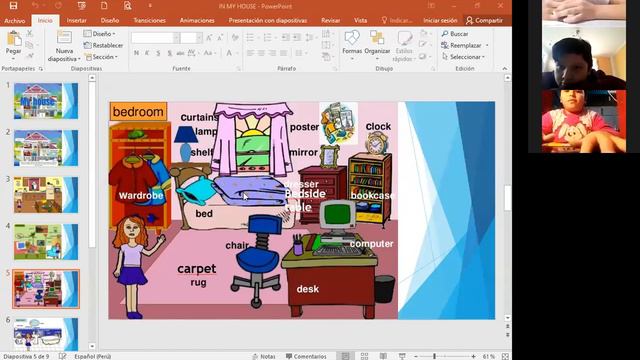Screen dimensions: 640x360
Task: Collapse the ribbon with the chevron
Action: click(504, 69)
